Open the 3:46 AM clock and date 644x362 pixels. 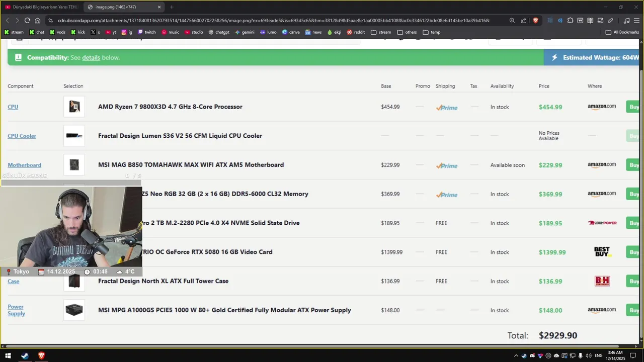point(615,356)
